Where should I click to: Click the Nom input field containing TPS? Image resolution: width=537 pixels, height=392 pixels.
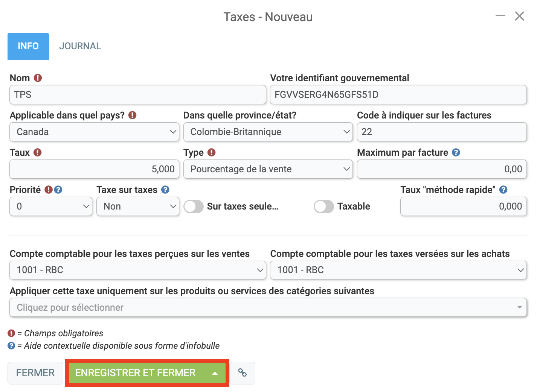[137, 95]
